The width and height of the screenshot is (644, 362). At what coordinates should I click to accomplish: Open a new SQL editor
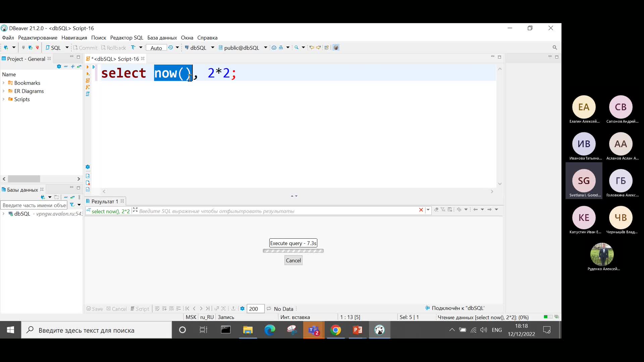54,48
